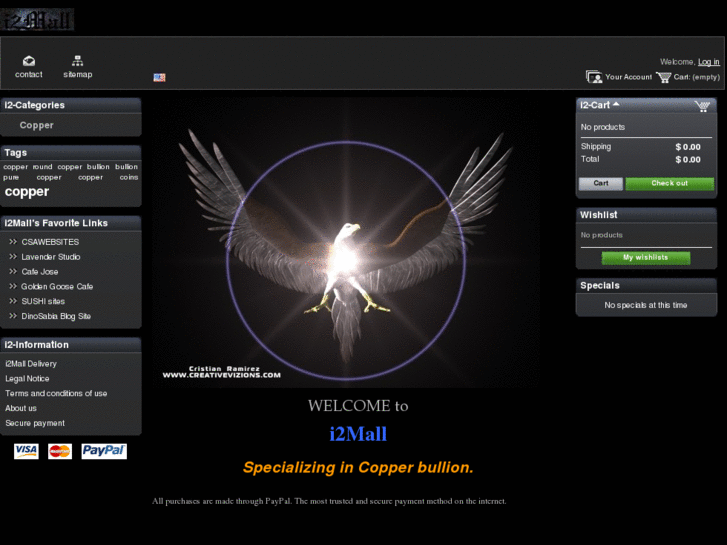The width and height of the screenshot is (727, 545).
Task: Click the Shipping $0.00 value
Action: [688, 147]
